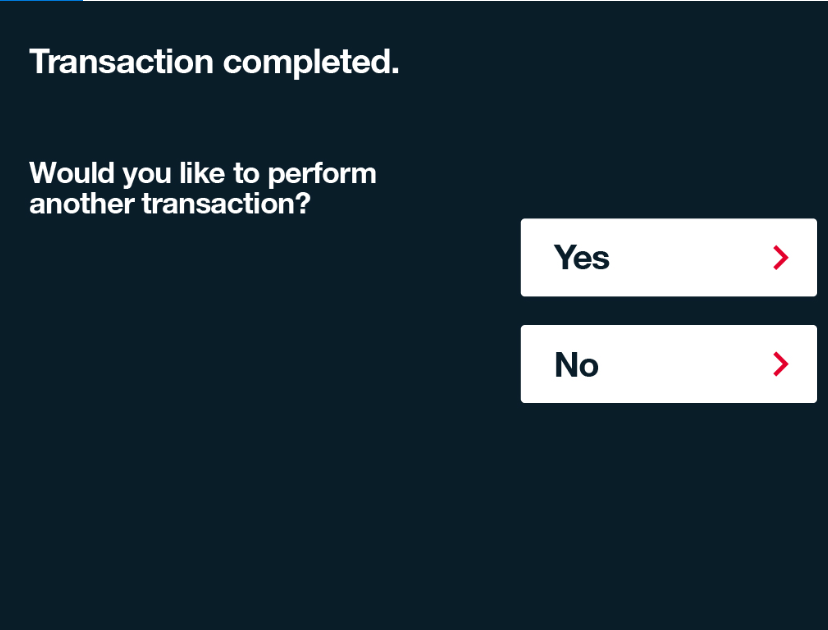Click the "Yes" text label

[x=581, y=258]
